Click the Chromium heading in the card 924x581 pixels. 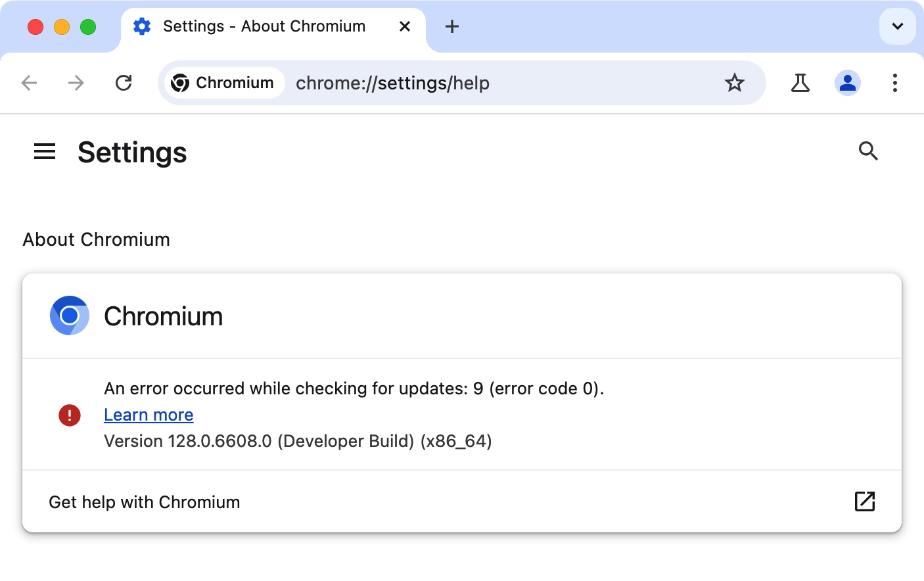(x=164, y=316)
